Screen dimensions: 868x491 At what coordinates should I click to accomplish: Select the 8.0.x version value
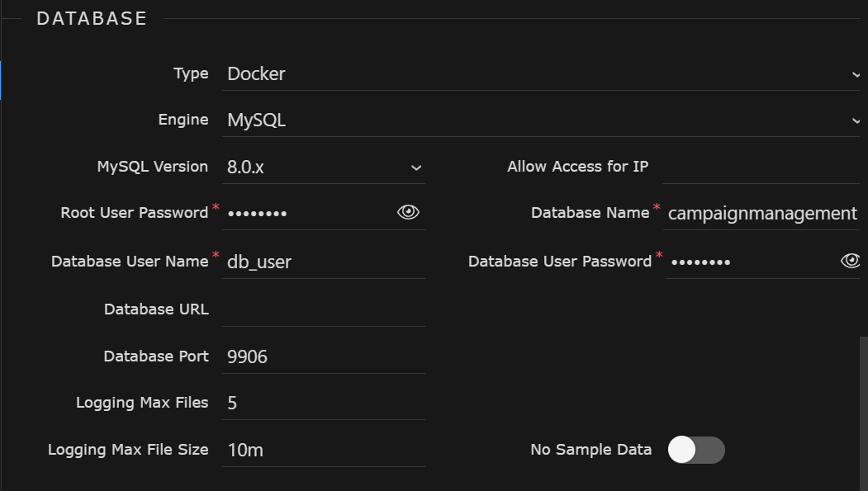(x=244, y=166)
